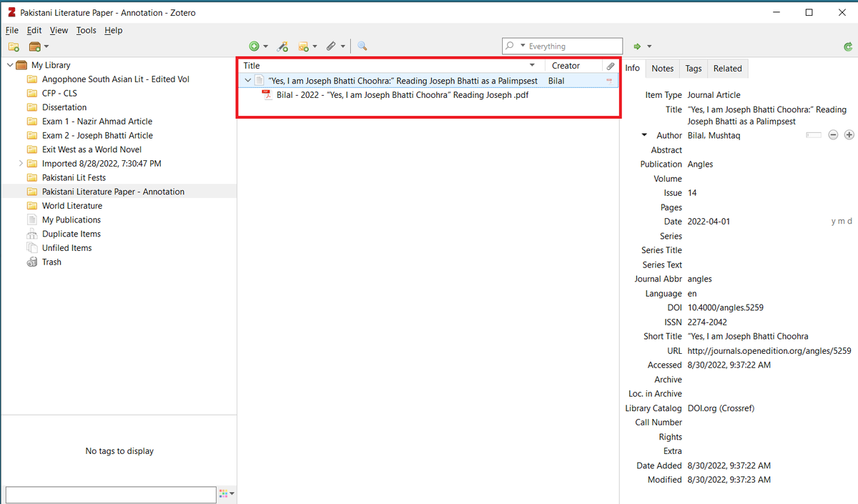This screenshot has width=858, height=504.
Task: Click the green Locate arrow icon
Action: pos(637,46)
